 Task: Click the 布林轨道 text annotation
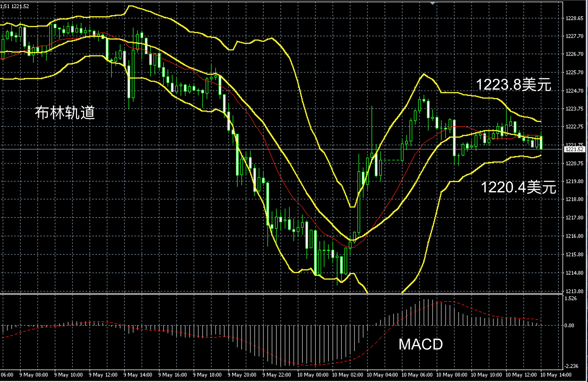pos(65,113)
